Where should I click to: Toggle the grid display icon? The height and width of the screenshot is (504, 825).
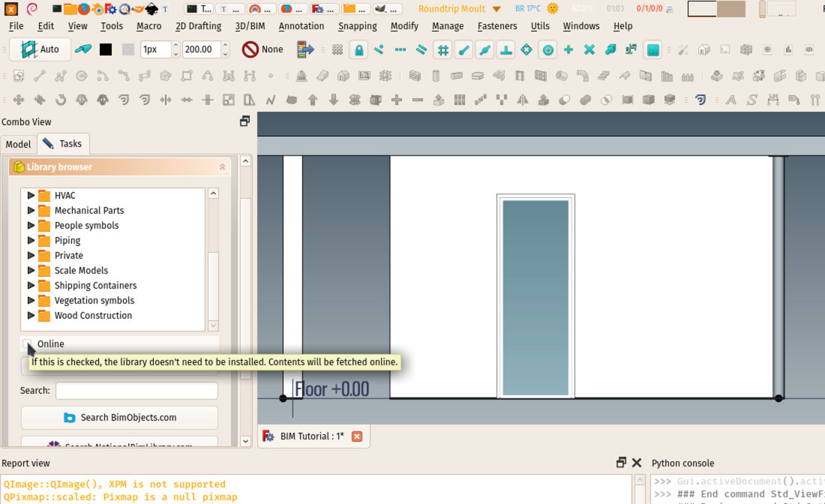pyautogui.click(x=337, y=50)
